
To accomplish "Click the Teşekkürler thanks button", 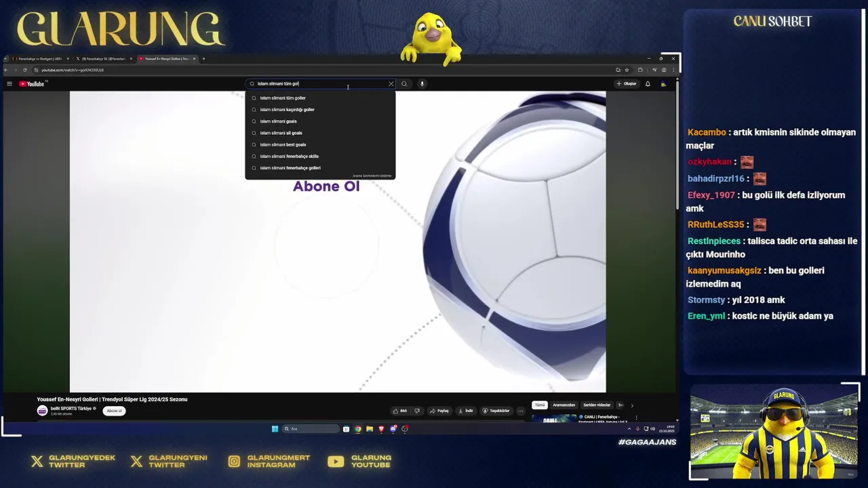I will (x=496, y=411).
